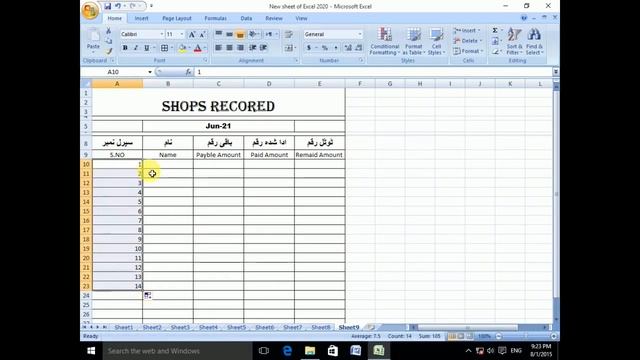Click the Select All corner button
This screenshot has height=360, width=640.
point(86,84)
